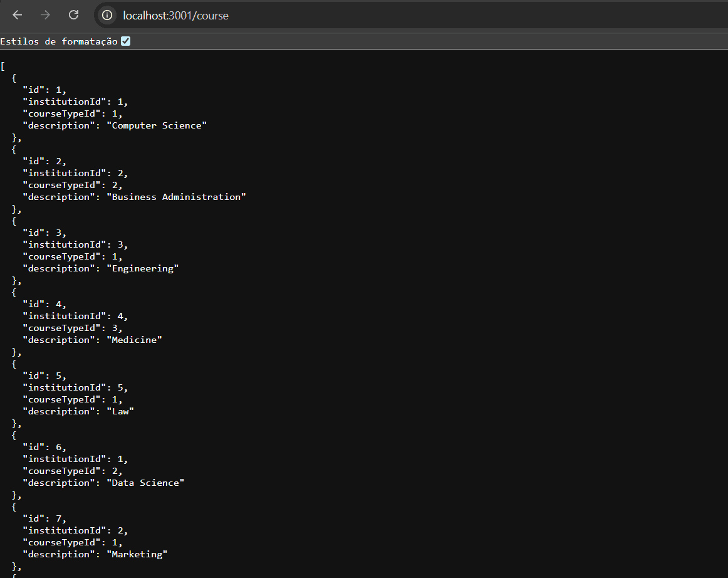The height and width of the screenshot is (578, 728).
Task: Toggle the 'Estilos de formatação' checkbox
Action: (126, 41)
